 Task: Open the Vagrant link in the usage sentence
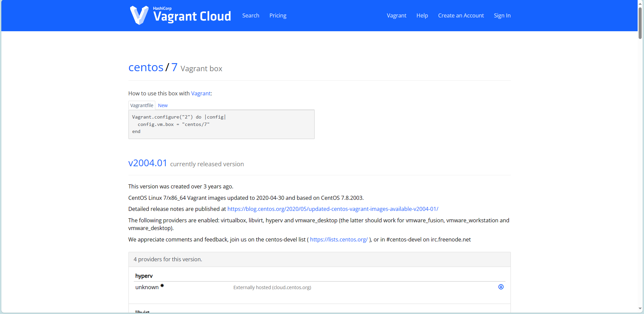201,93
